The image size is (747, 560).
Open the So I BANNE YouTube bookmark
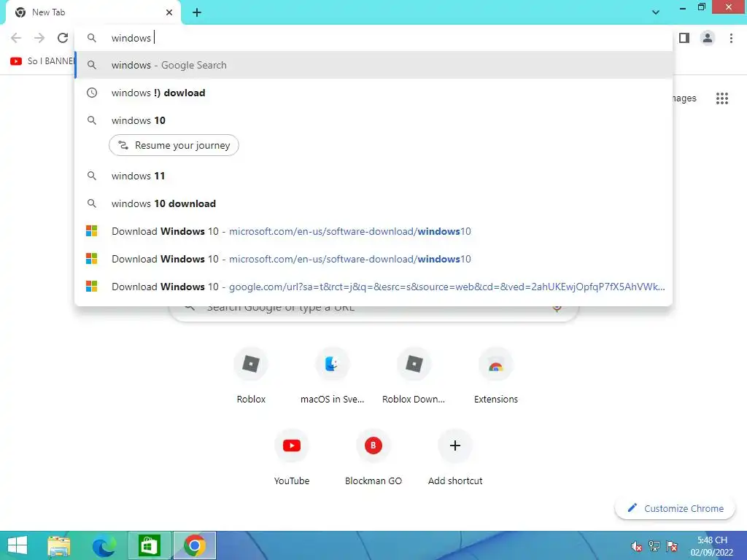point(42,61)
